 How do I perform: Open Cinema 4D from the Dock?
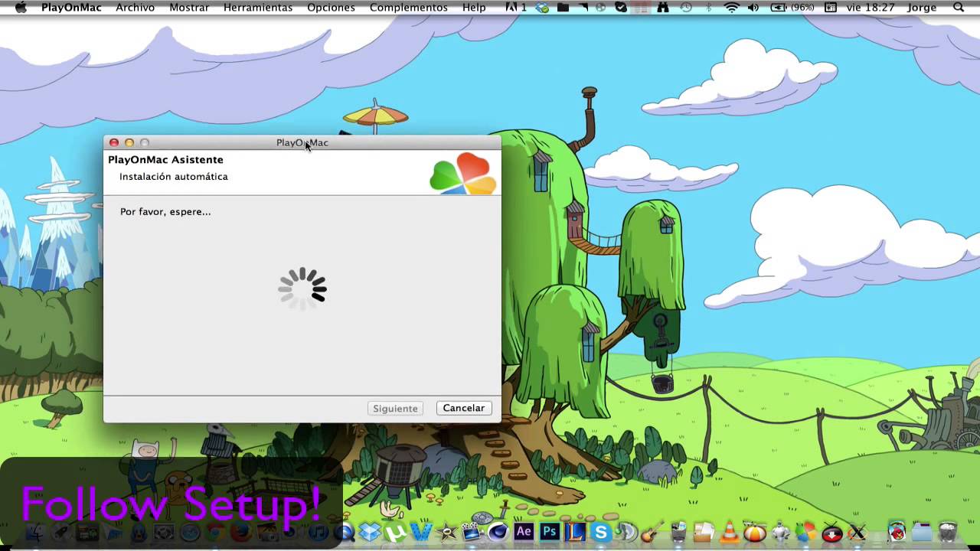tap(498, 533)
